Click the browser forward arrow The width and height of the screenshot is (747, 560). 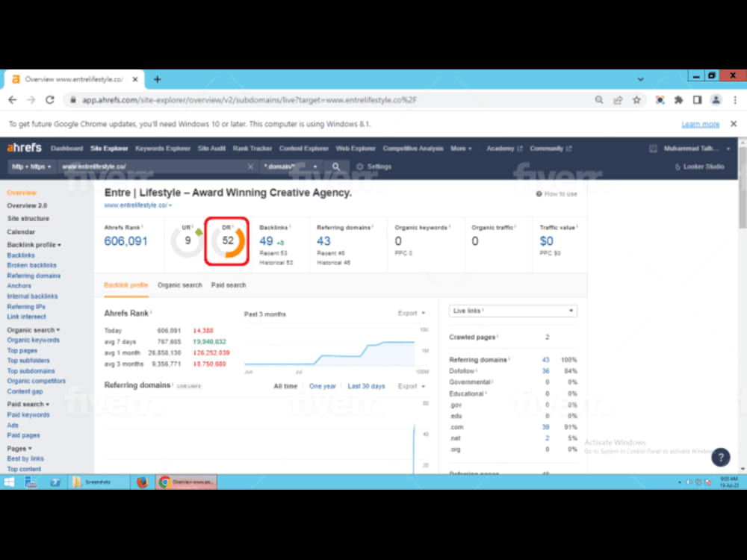[x=31, y=100]
